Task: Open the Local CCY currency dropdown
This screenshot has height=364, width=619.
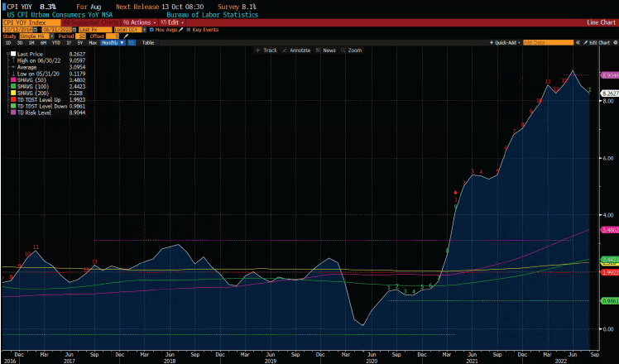Action: 130,29
